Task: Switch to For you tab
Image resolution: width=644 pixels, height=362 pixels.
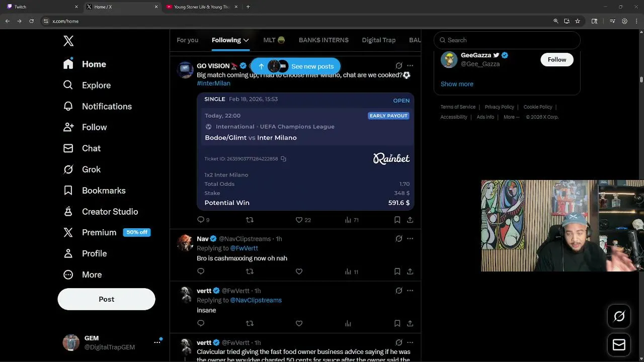Action: 187,40
